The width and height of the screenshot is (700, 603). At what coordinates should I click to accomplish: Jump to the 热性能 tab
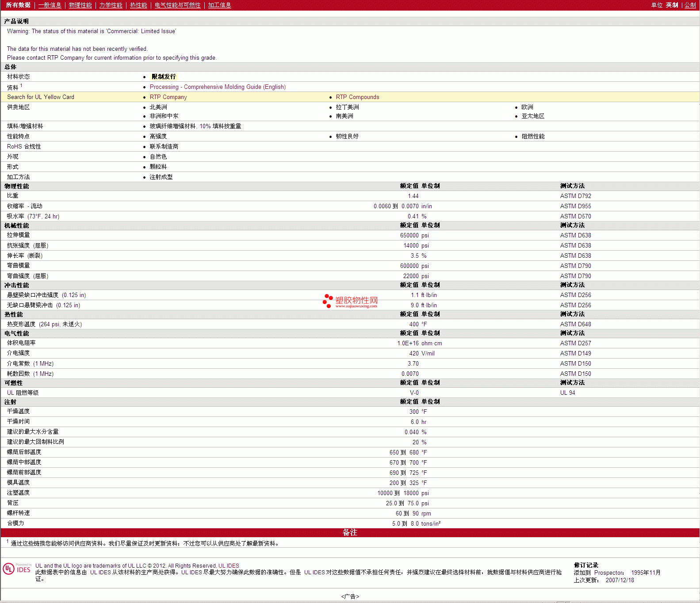(x=138, y=5)
